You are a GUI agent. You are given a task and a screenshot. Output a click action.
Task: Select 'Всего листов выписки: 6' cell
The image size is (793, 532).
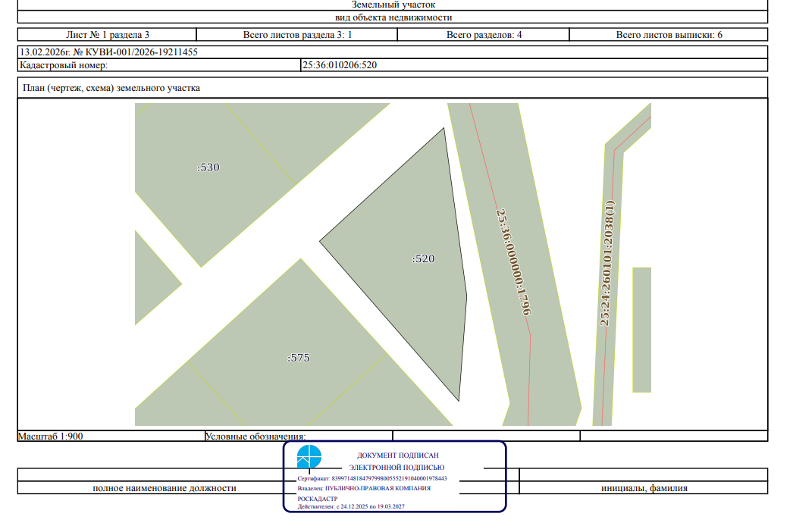coord(669,34)
